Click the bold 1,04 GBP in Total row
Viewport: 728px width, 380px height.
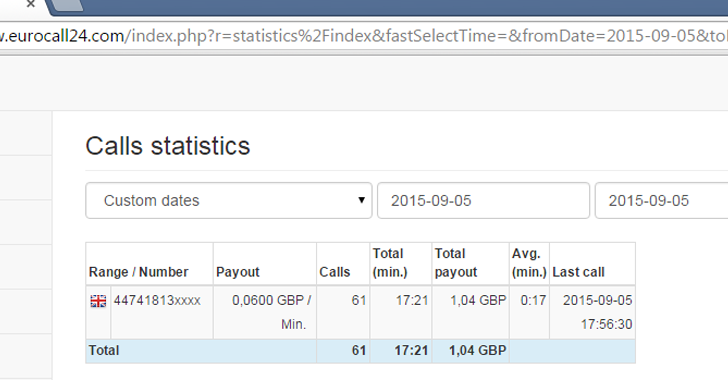(477, 350)
